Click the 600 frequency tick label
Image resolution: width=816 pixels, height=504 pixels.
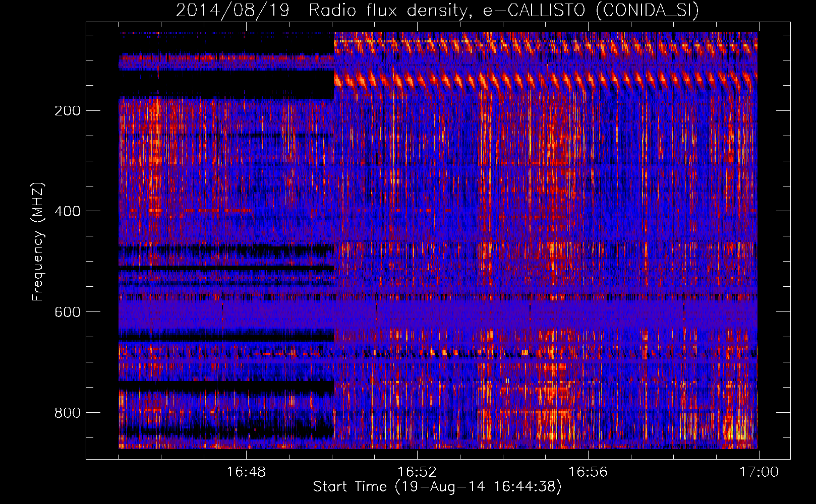click(67, 312)
